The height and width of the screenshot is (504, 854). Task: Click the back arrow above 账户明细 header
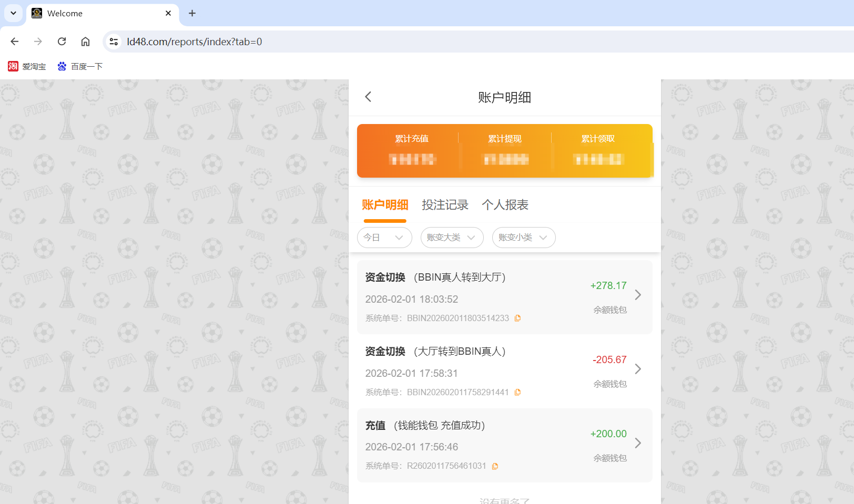pos(368,97)
